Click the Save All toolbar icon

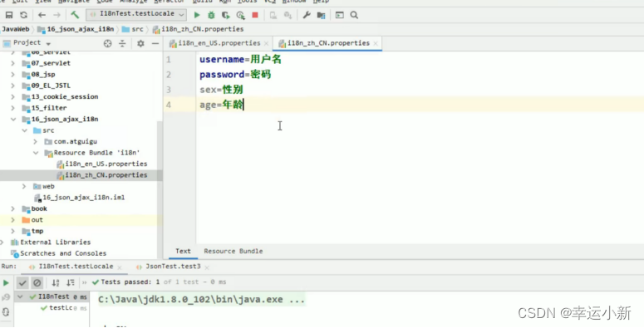[x=9, y=15]
